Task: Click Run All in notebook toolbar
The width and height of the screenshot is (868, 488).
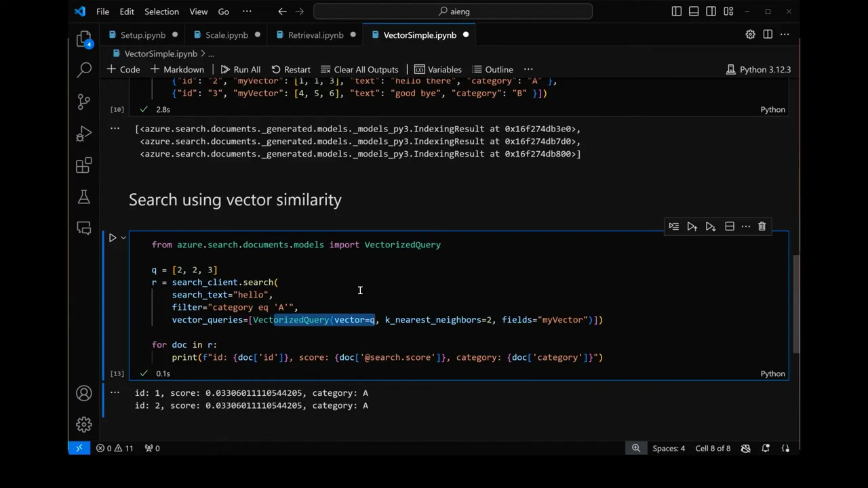Action: tap(241, 69)
